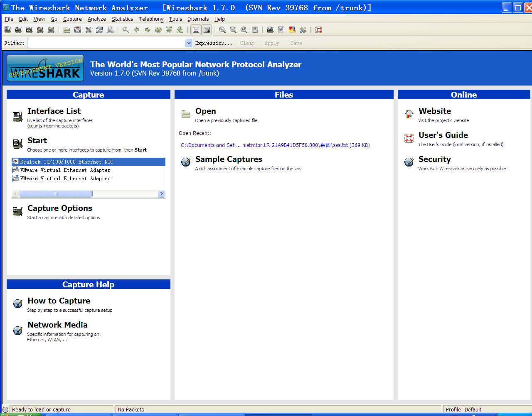The image size is (532, 416).
Task: Click Open under the Files section
Action: coord(205,111)
